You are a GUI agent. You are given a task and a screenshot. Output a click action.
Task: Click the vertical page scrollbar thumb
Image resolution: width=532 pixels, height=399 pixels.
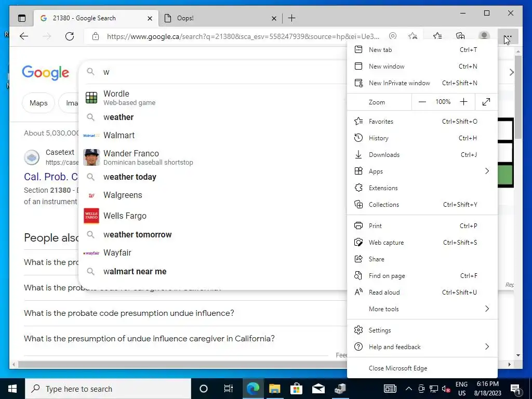tap(518, 97)
